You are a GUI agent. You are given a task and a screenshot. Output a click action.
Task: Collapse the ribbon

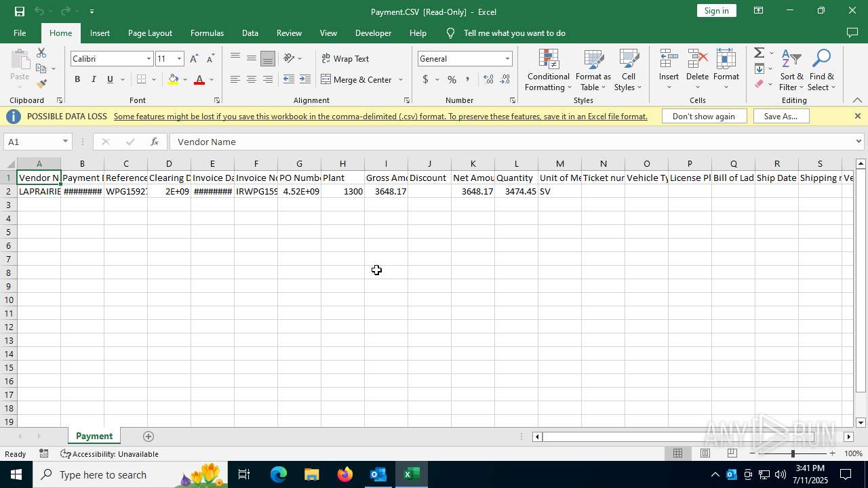857,100
